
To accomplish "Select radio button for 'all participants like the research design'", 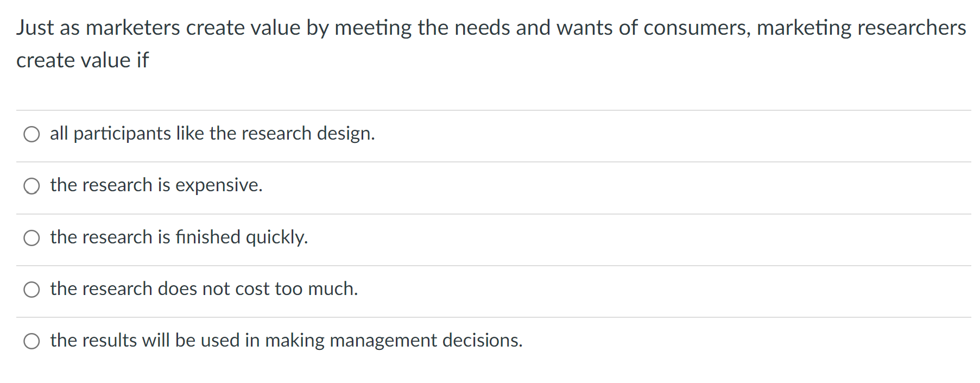I will tap(32, 134).
